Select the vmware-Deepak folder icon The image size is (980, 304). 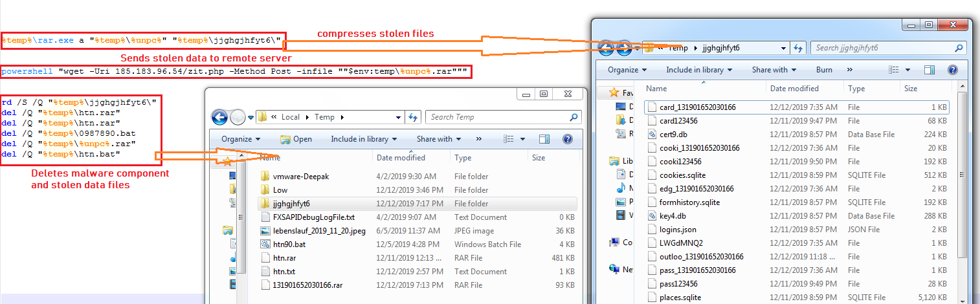tap(265, 177)
